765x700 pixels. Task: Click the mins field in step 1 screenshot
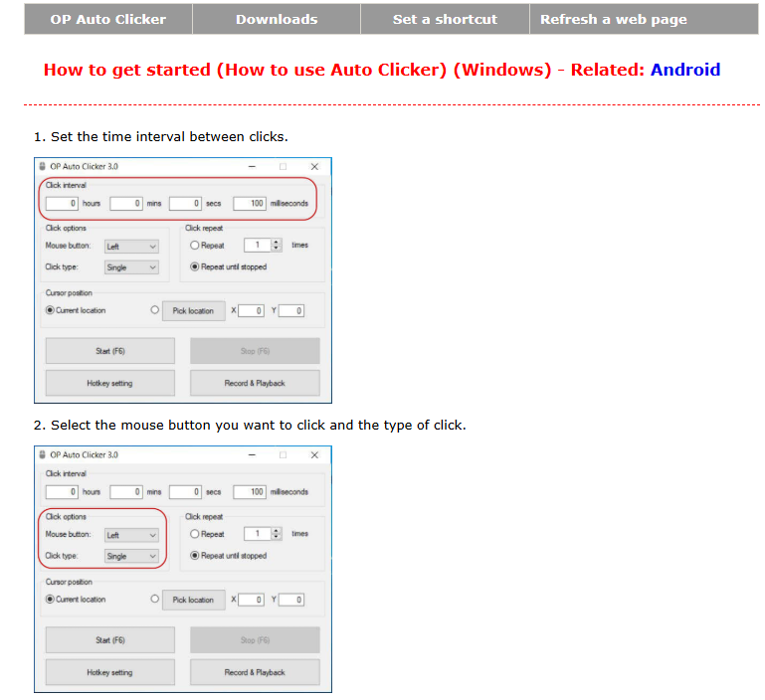pyautogui.click(x=126, y=204)
